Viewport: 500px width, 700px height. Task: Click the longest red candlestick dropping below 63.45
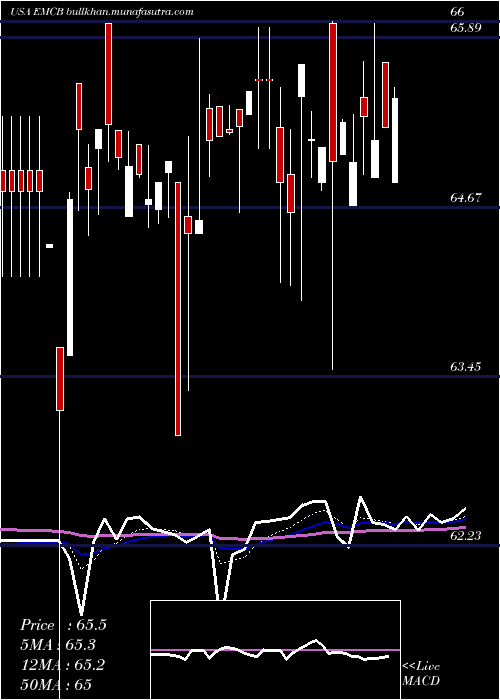tap(178, 308)
